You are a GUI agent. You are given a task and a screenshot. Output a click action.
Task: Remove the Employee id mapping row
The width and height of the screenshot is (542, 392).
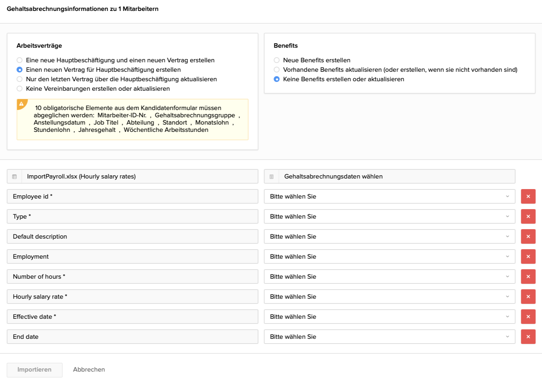tap(528, 196)
